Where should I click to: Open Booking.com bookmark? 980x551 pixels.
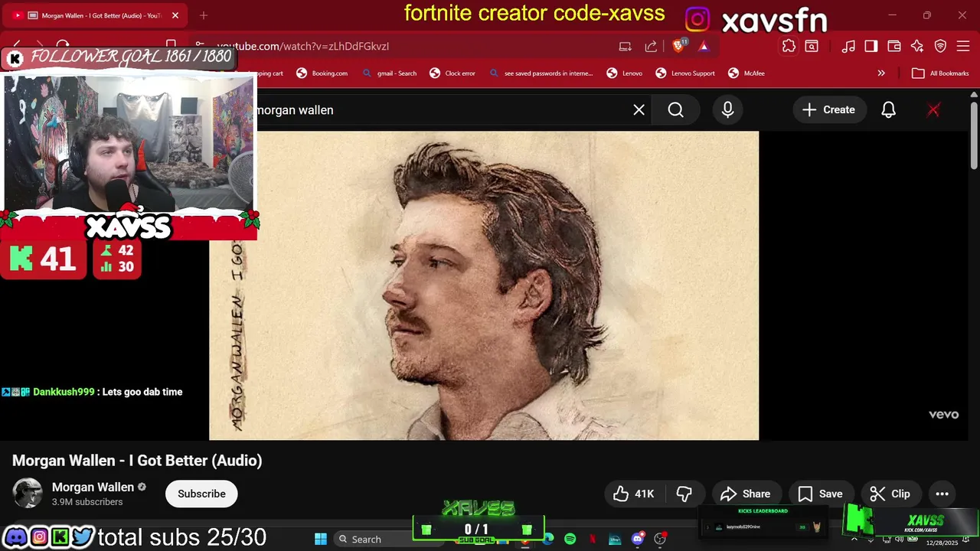(x=322, y=73)
